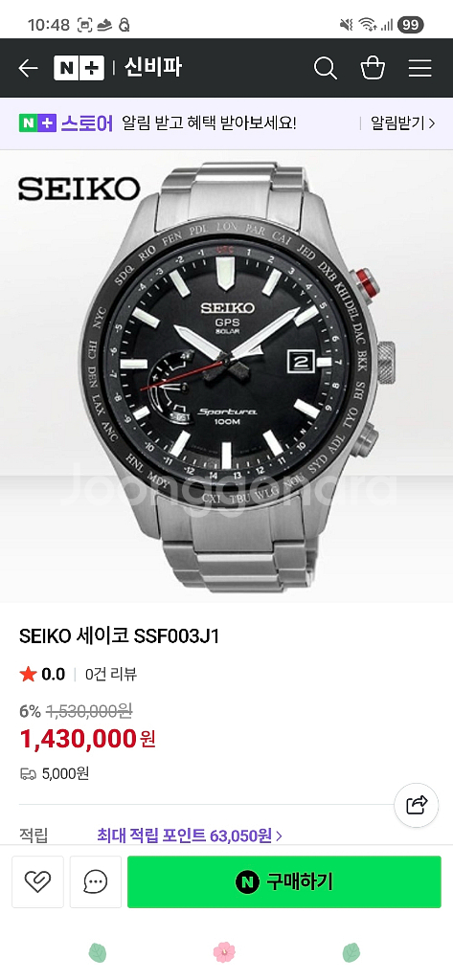The width and height of the screenshot is (453, 980).
Task: Tap the battery indicator in status bar
Action: coord(411,25)
